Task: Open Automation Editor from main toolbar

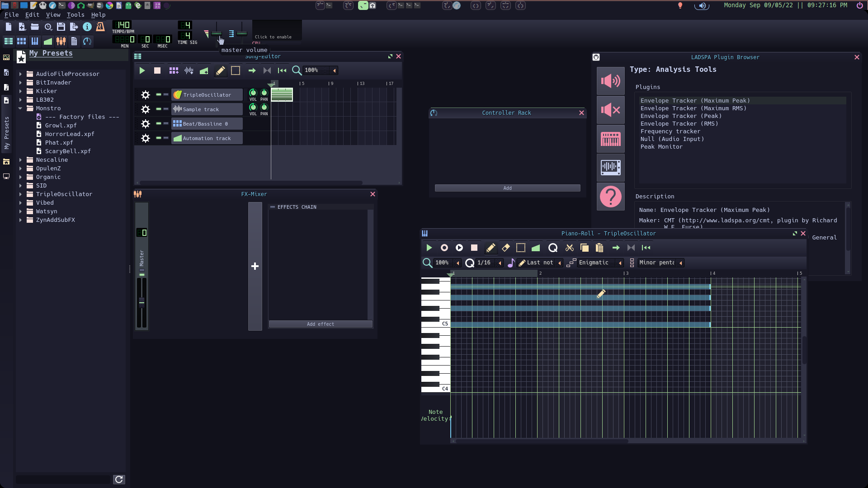Action: click(48, 41)
